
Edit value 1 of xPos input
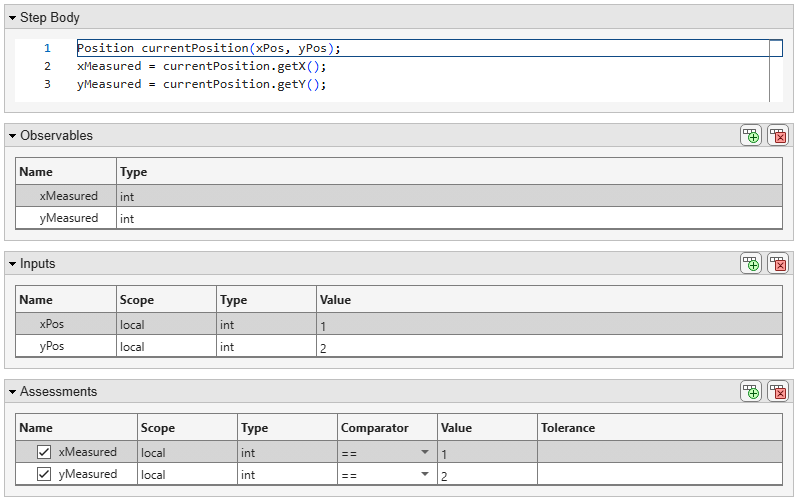coord(550,324)
